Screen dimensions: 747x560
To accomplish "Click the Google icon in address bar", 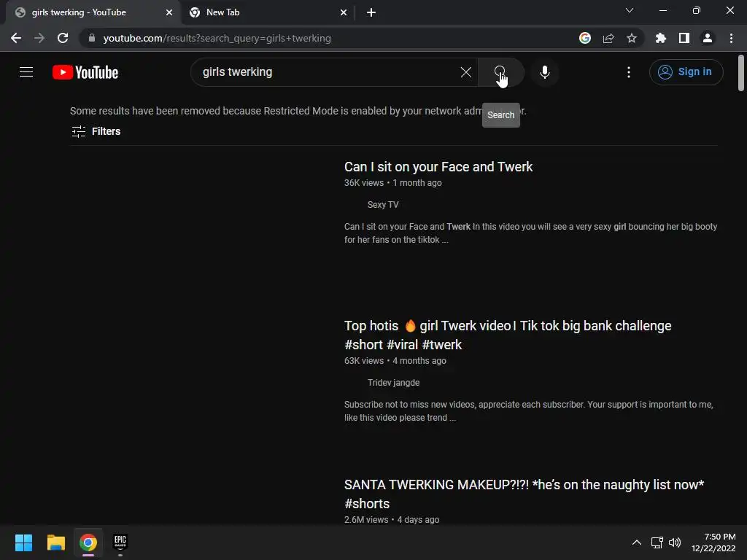I will [x=585, y=38].
